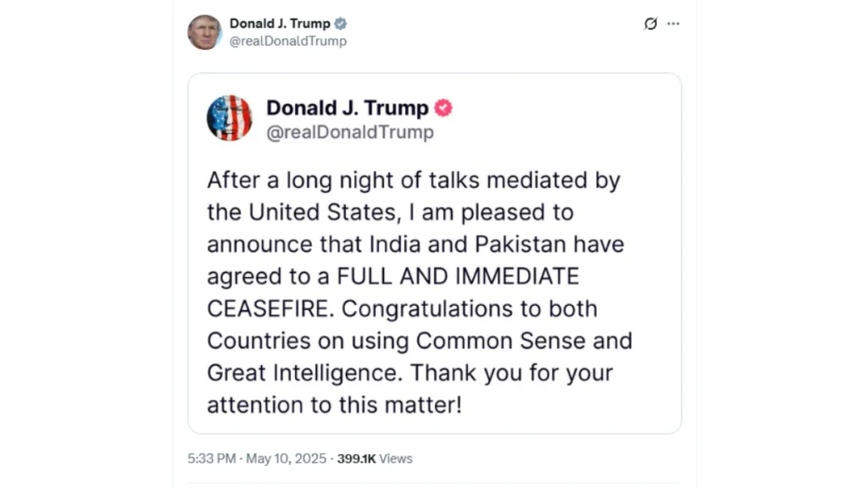This screenshot has height=488, width=868.
Task: Click 'attention to this matter!' closing line
Action: tap(335, 405)
